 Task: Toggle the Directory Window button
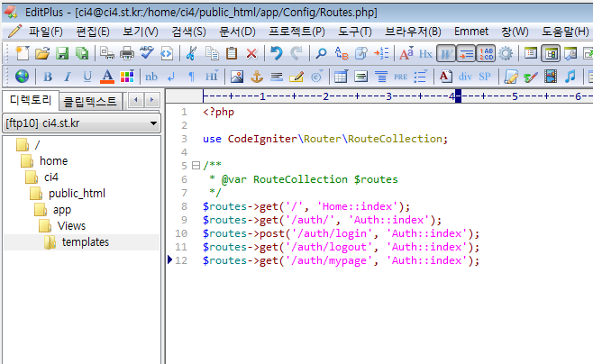point(551,54)
